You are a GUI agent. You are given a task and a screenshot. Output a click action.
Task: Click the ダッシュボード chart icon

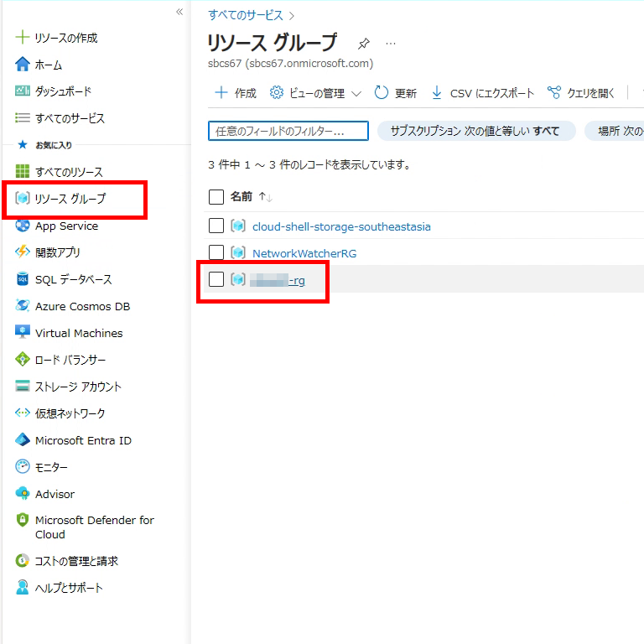[22, 91]
